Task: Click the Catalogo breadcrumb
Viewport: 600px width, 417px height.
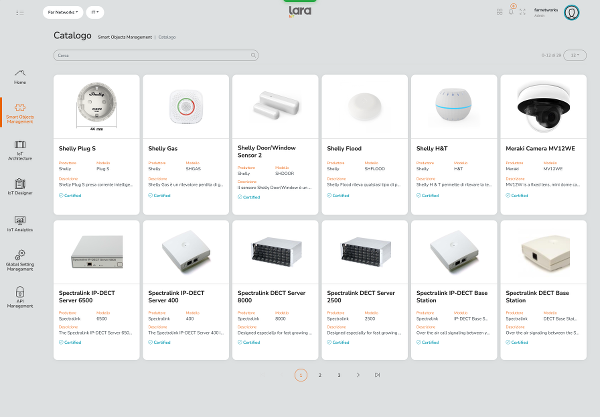Action: [x=167, y=37]
